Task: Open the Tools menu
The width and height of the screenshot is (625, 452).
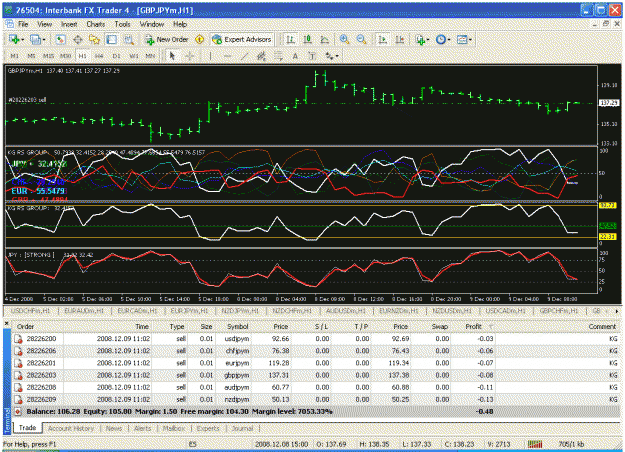Action: tap(122, 24)
